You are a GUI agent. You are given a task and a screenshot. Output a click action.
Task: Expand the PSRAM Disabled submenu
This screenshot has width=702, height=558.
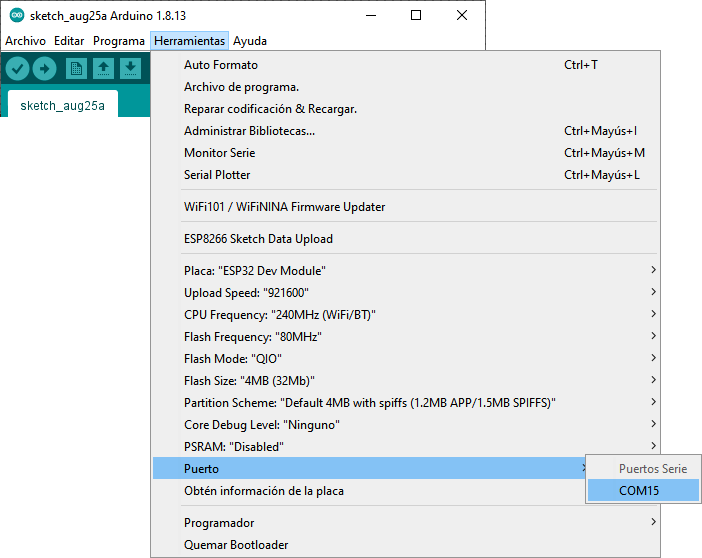tap(406, 446)
